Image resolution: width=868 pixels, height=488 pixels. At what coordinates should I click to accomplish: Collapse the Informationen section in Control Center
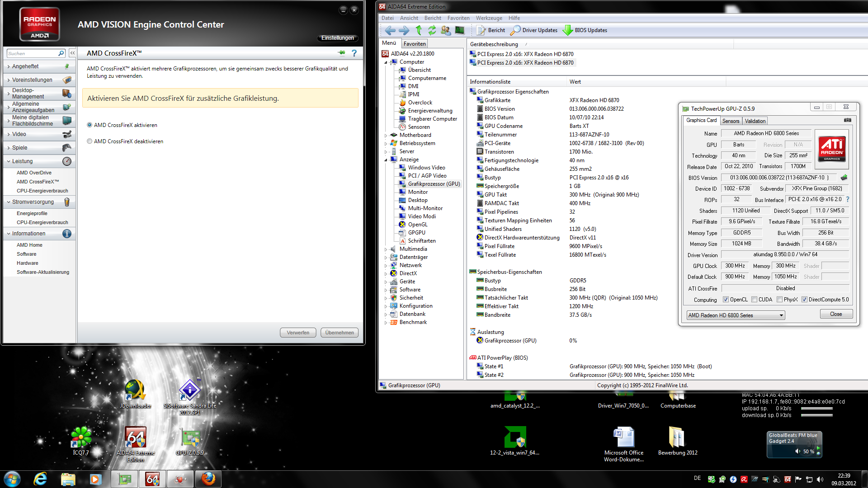[39, 234]
